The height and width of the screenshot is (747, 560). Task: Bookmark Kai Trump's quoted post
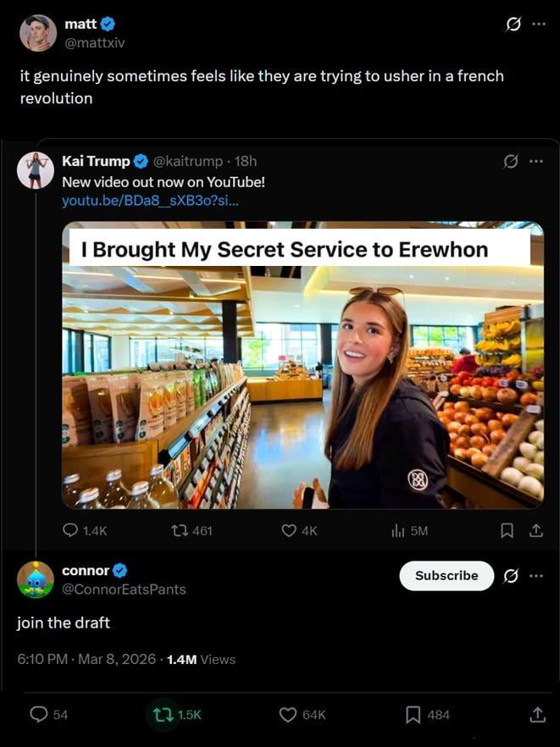point(507,530)
